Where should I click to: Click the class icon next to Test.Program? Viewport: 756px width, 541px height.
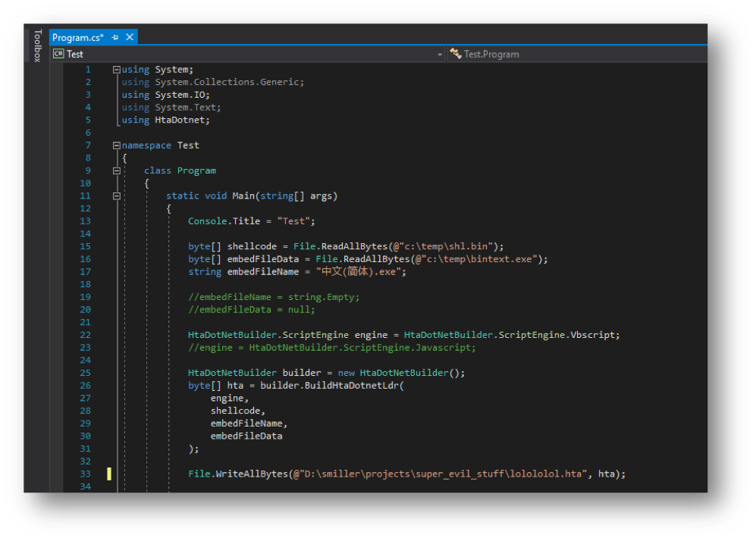coord(456,54)
